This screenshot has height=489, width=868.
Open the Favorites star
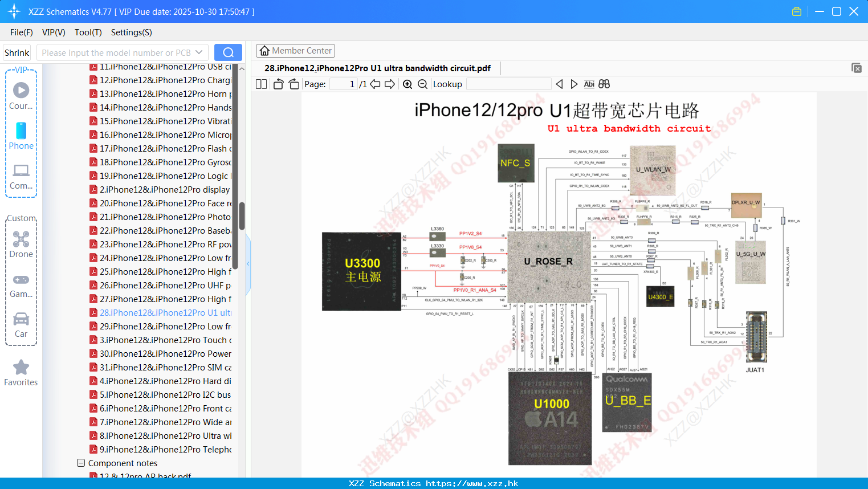pyautogui.click(x=21, y=367)
